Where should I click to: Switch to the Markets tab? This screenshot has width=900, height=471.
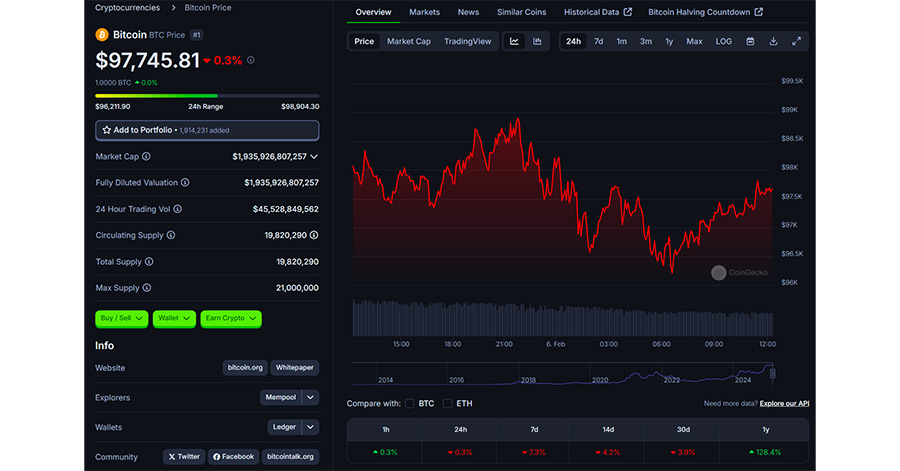(424, 12)
